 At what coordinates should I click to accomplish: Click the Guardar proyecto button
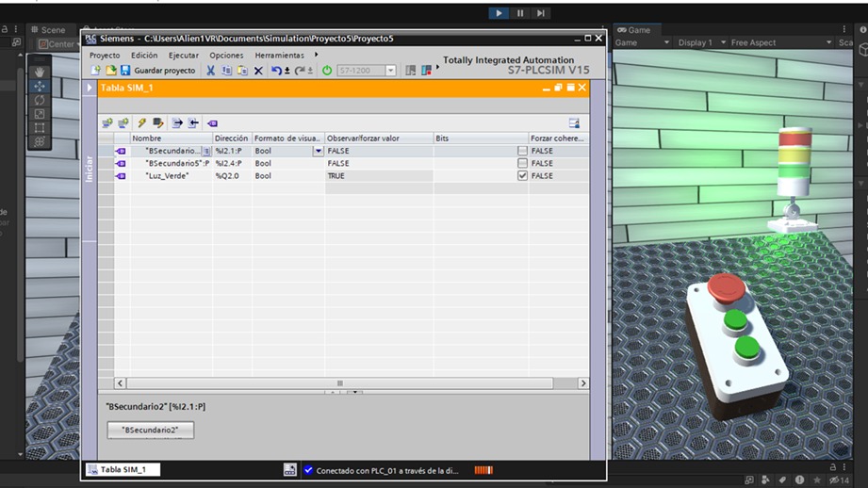(x=158, y=71)
